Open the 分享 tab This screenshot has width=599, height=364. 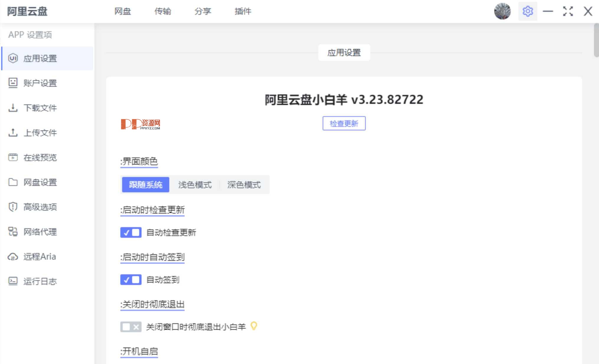[x=203, y=11]
